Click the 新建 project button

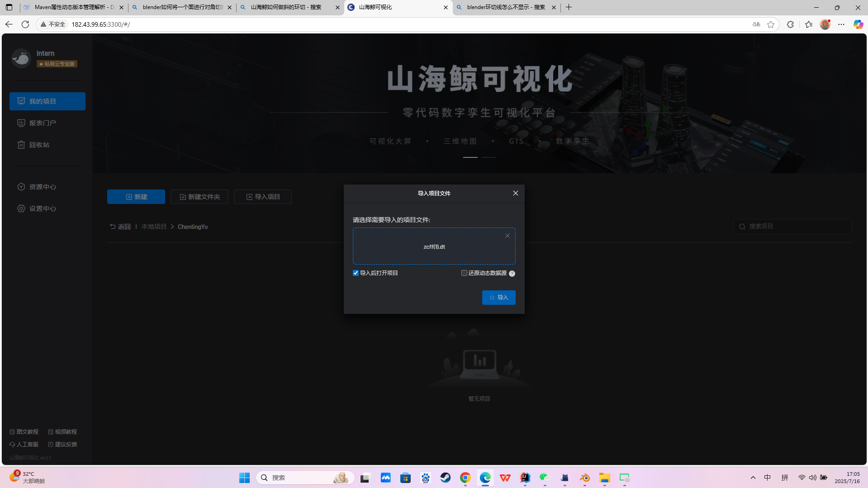[x=136, y=197]
